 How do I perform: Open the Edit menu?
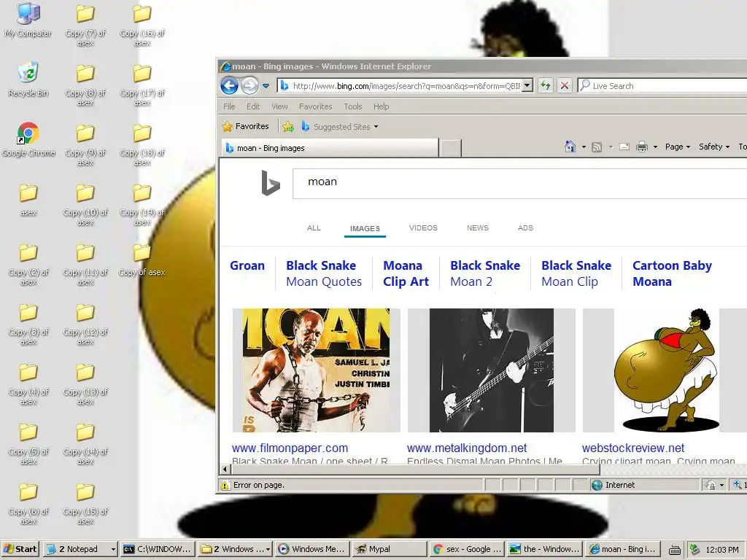pyautogui.click(x=253, y=106)
